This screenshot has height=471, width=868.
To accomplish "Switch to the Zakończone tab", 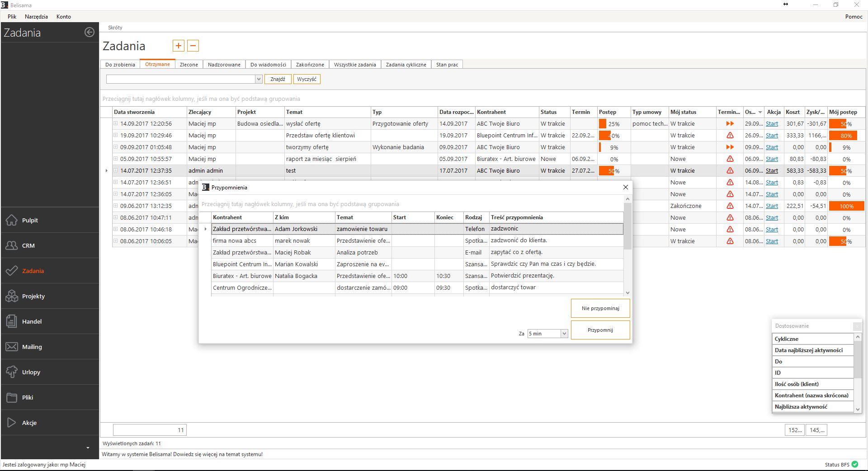I will pos(310,65).
